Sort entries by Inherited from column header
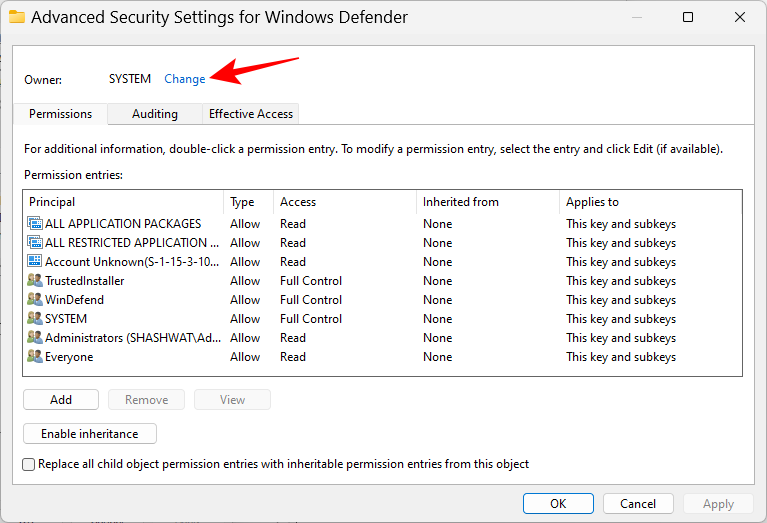Image resolution: width=767 pixels, height=523 pixels. point(460,202)
